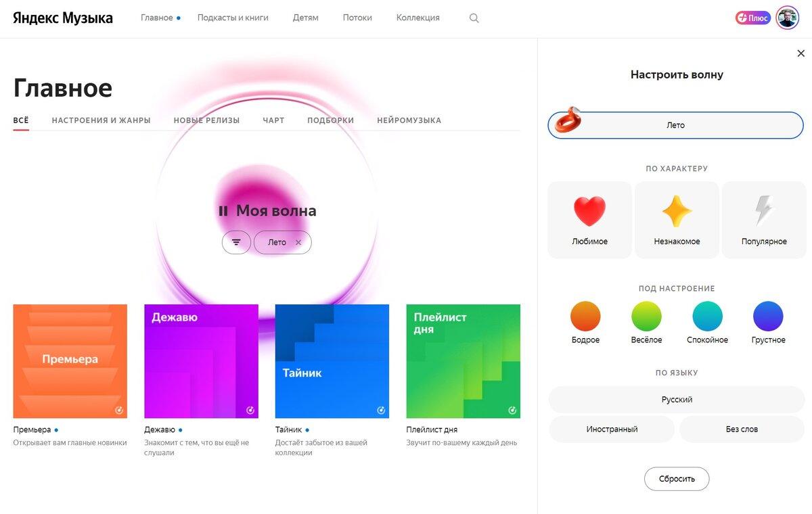This screenshot has height=514, width=812.
Task: Select Без слов language option
Action: [x=742, y=429]
